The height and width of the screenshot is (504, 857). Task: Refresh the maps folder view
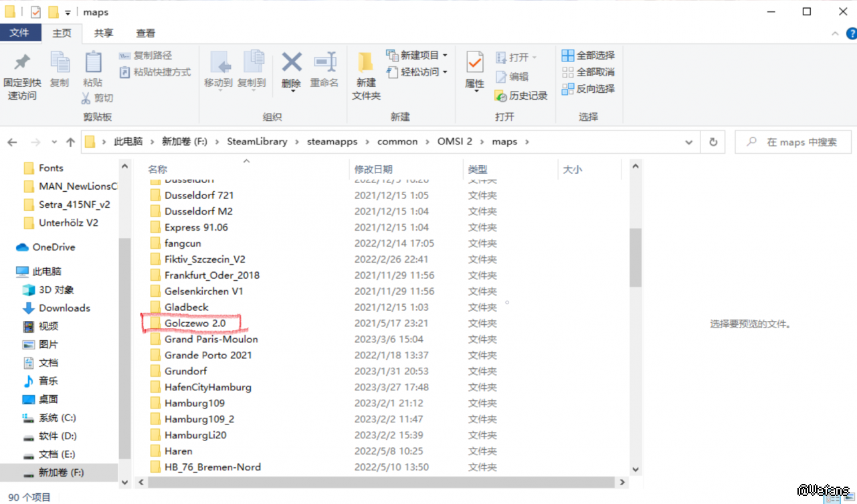coord(713,142)
